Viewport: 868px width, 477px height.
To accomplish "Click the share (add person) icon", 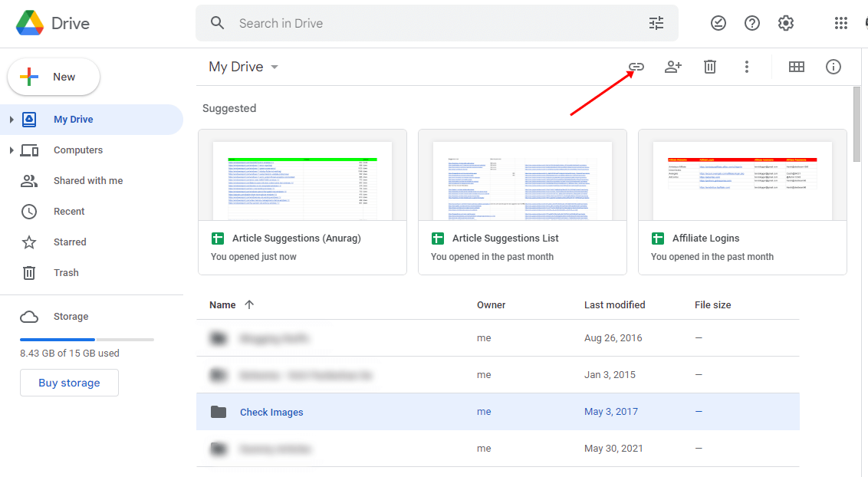I will (673, 67).
